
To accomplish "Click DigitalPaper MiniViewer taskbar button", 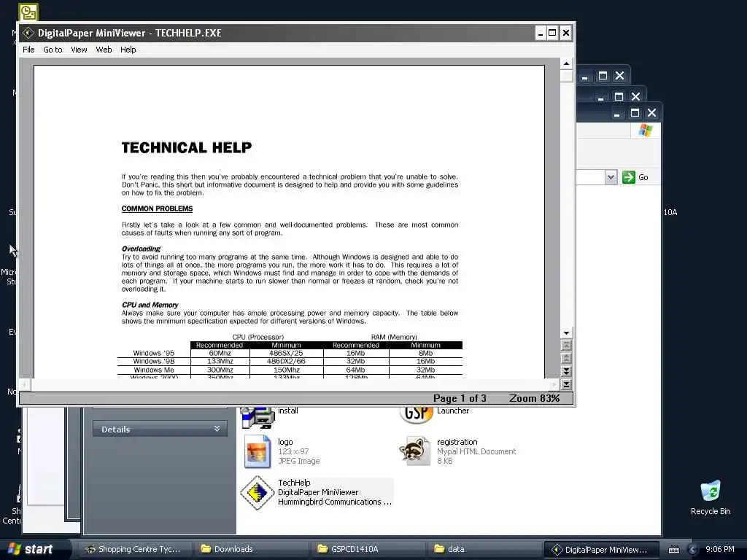I will pyautogui.click(x=602, y=550).
